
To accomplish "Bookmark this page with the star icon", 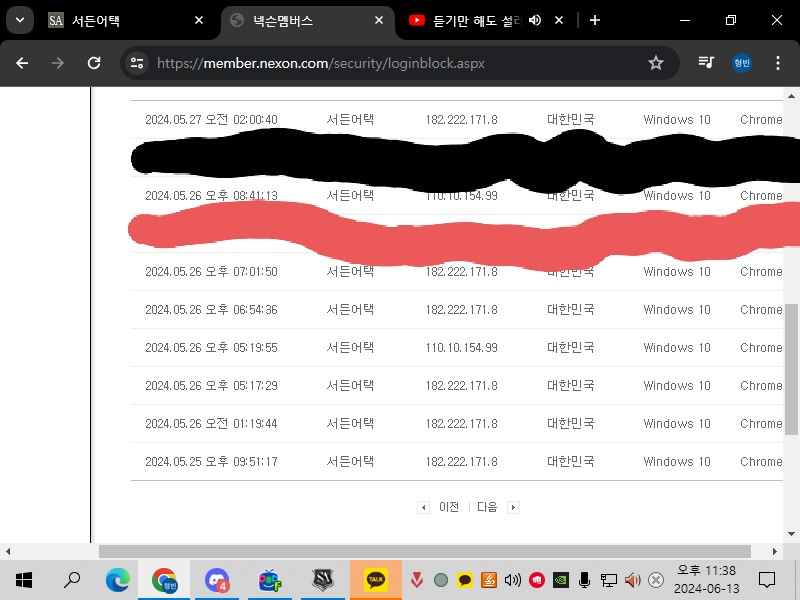I will click(x=656, y=63).
